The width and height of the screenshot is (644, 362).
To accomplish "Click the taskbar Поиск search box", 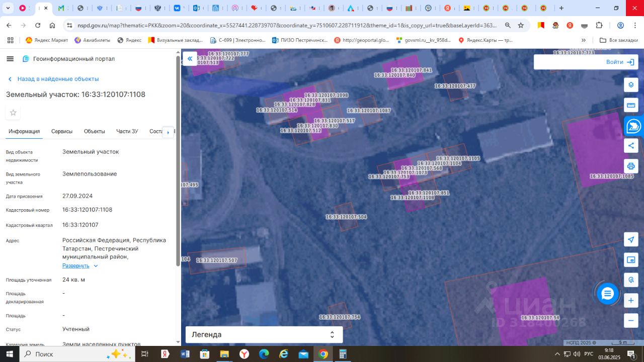I will coord(77,354).
